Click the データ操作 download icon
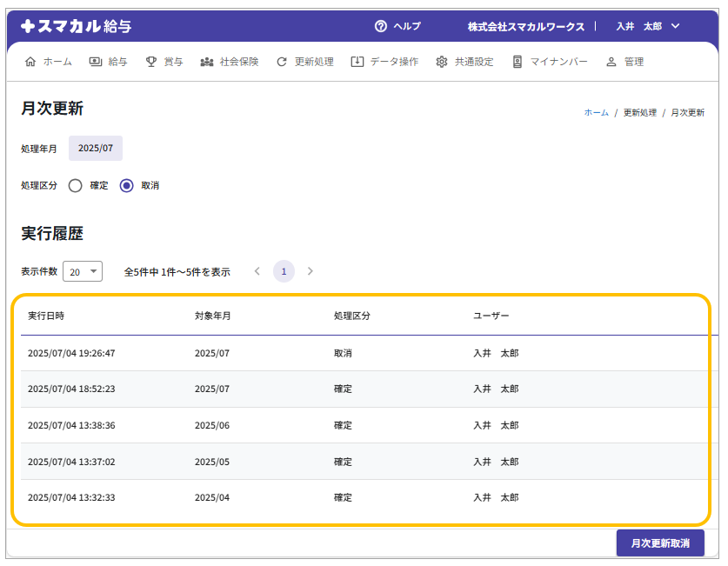Image resolution: width=728 pixels, height=566 pixels. [357, 62]
